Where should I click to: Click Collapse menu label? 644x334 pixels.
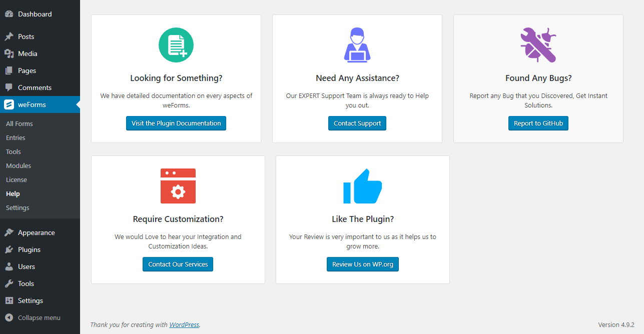(39, 317)
